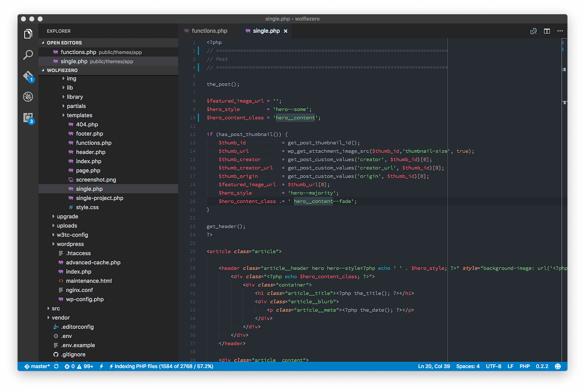
Task: Place cursor on line 23 get_header();
Action: coord(226,227)
